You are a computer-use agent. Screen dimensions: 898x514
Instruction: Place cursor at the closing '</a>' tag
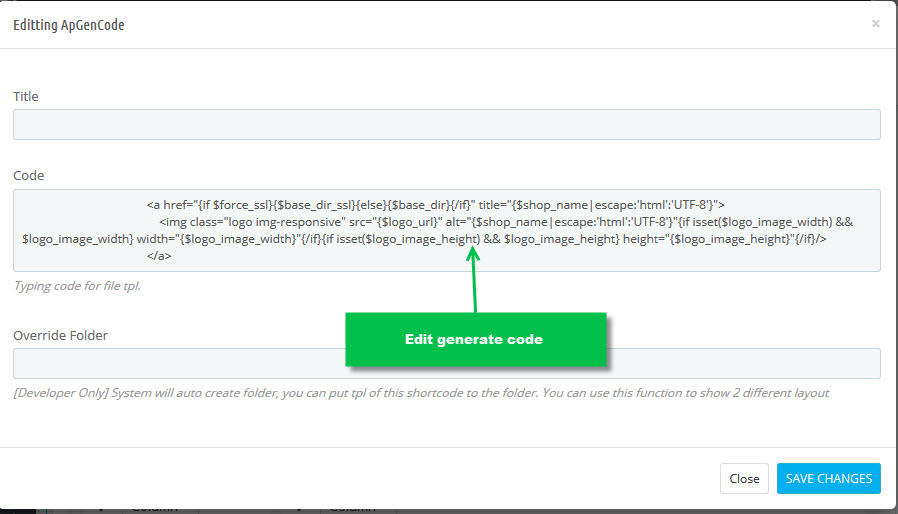tap(159, 256)
